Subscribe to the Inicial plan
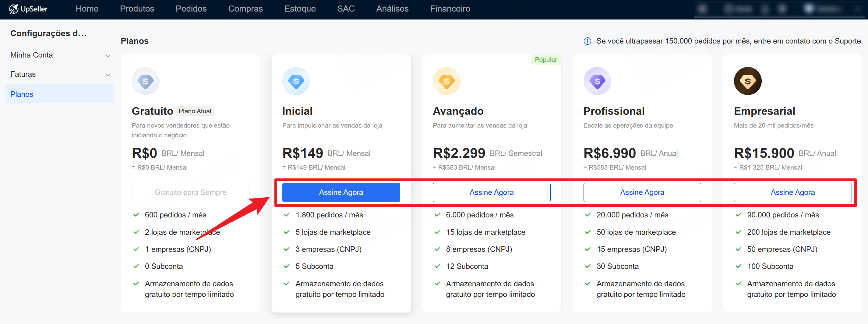Viewport: 868px width, 324px height. point(341,192)
